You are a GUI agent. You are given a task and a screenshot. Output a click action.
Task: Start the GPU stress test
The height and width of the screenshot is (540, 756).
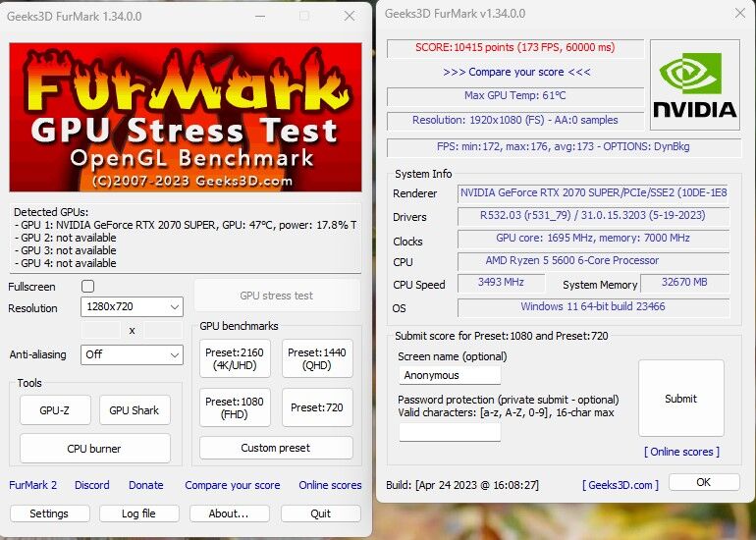pyautogui.click(x=277, y=296)
